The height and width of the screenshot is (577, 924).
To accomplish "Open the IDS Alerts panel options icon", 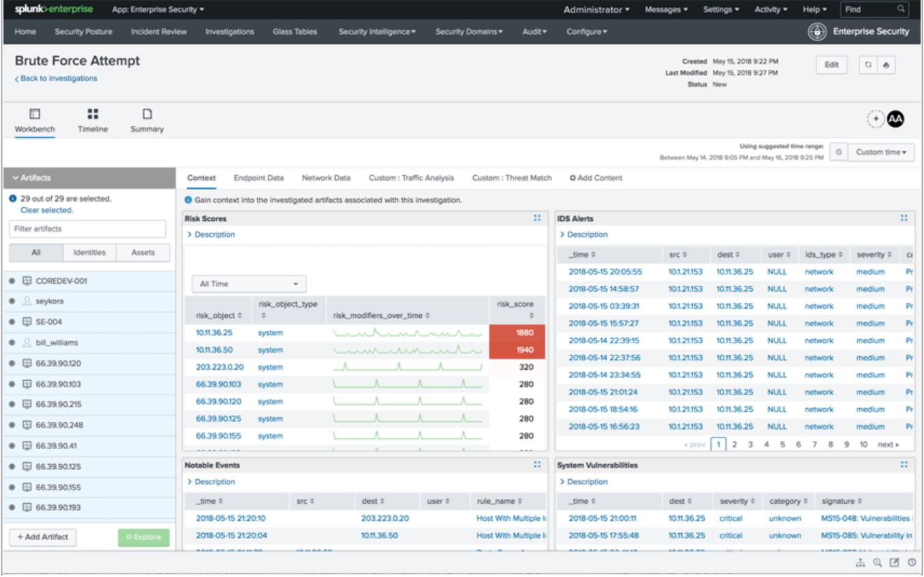I will pos(904,218).
